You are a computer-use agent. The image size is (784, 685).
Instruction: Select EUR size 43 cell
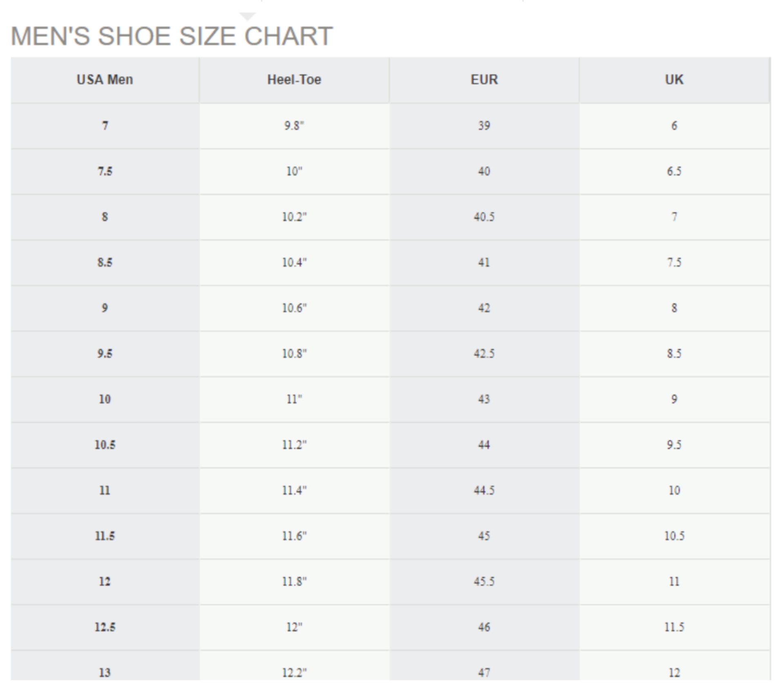point(484,399)
